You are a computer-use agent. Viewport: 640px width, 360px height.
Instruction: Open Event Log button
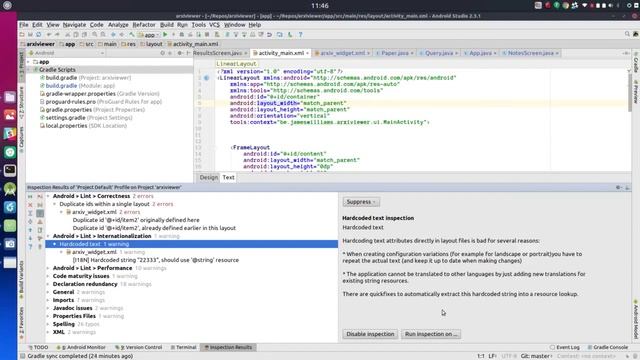pyautogui.click(x=565, y=347)
